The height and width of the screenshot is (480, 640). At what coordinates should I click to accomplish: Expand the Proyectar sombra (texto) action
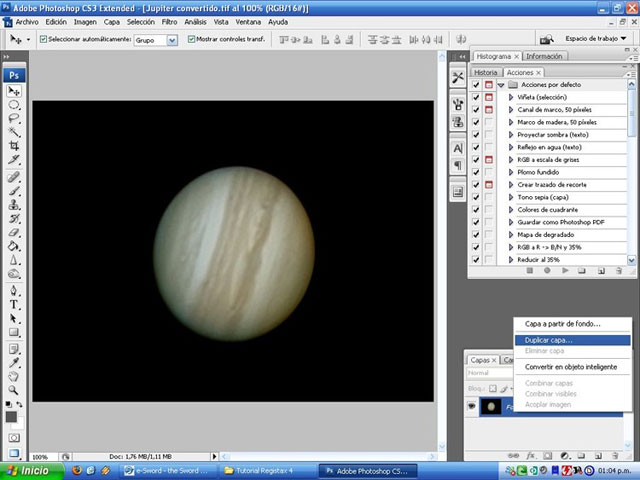click(x=511, y=135)
